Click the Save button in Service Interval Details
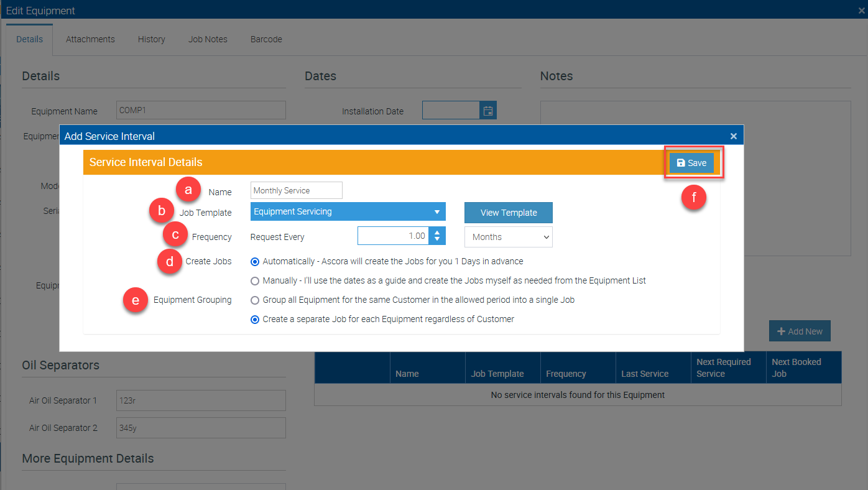 691,163
